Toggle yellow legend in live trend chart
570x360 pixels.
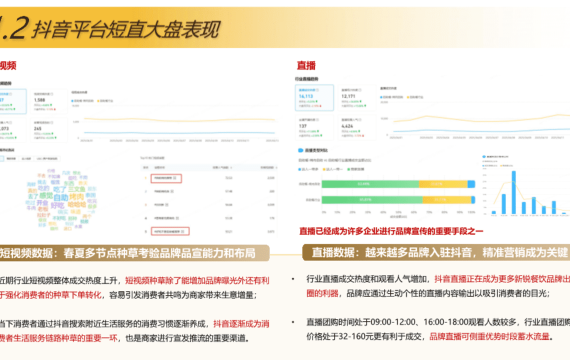415,97
